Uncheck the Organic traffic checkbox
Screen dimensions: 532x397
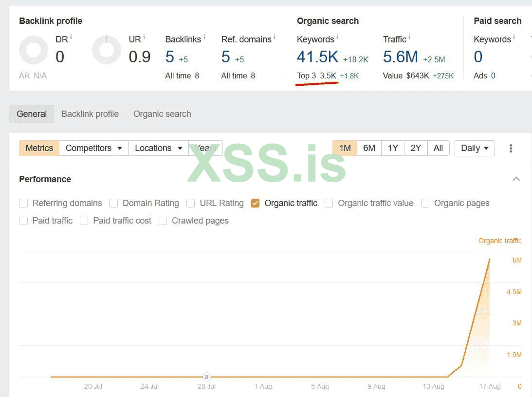click(x=256, y=203)
